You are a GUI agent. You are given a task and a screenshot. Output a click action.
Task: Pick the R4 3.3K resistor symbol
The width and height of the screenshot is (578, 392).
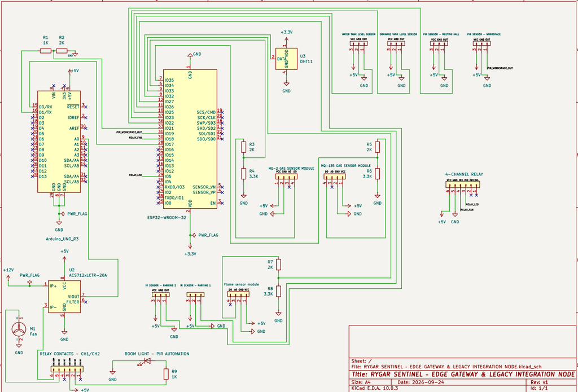pos(243,174)
